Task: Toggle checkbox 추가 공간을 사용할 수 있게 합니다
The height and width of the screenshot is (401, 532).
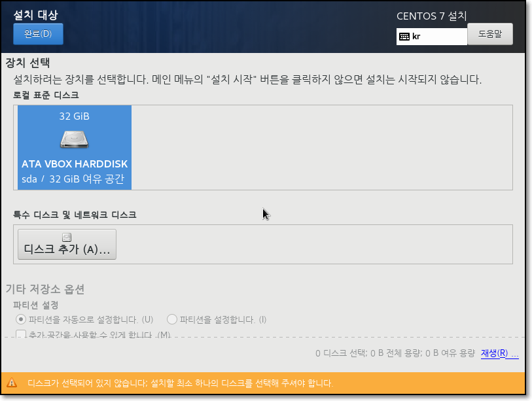Action: pos(21,334)
